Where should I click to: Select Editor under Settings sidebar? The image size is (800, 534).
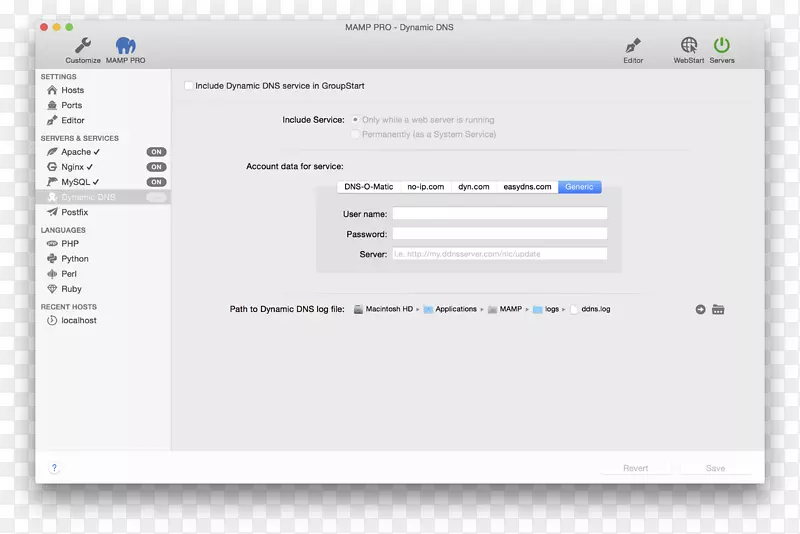[x=103, y=120]
